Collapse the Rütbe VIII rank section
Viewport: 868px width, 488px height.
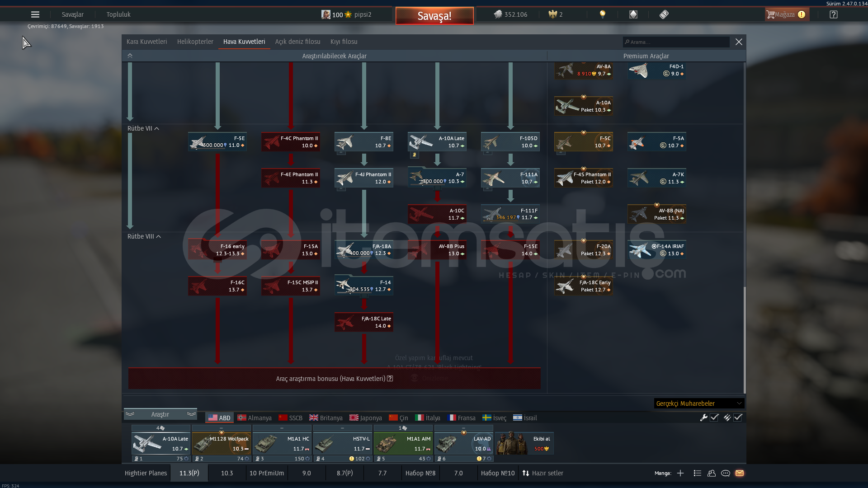coord(159,237)
